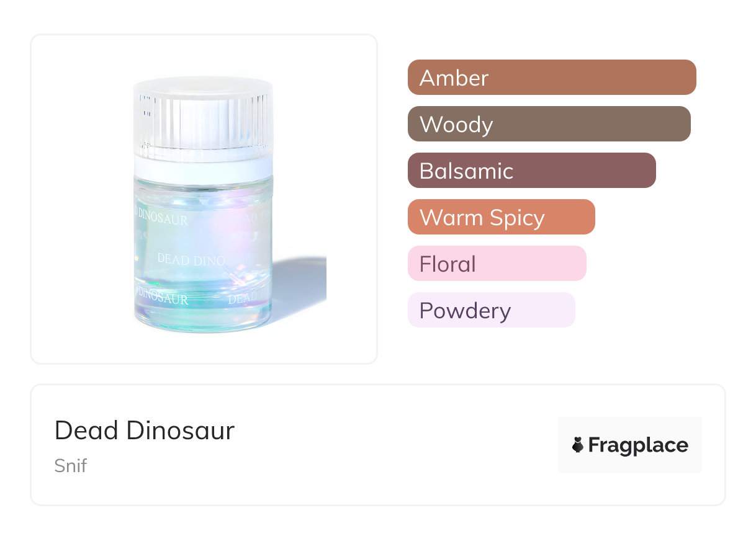Click DINOSAUR text near the bottle base
This screenshot has height=536, width=756.
tap(162, 298)
